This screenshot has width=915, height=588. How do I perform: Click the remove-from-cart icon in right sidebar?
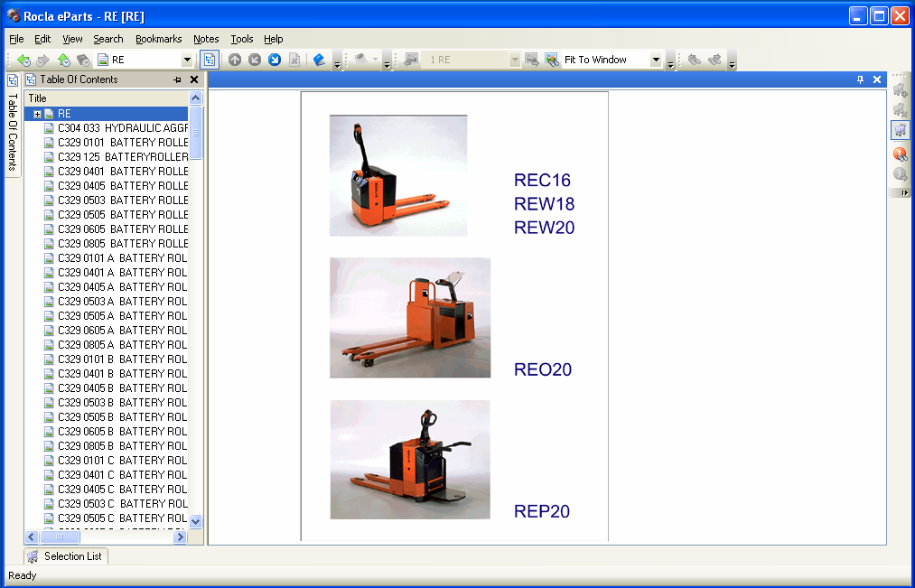pos(901,109)
